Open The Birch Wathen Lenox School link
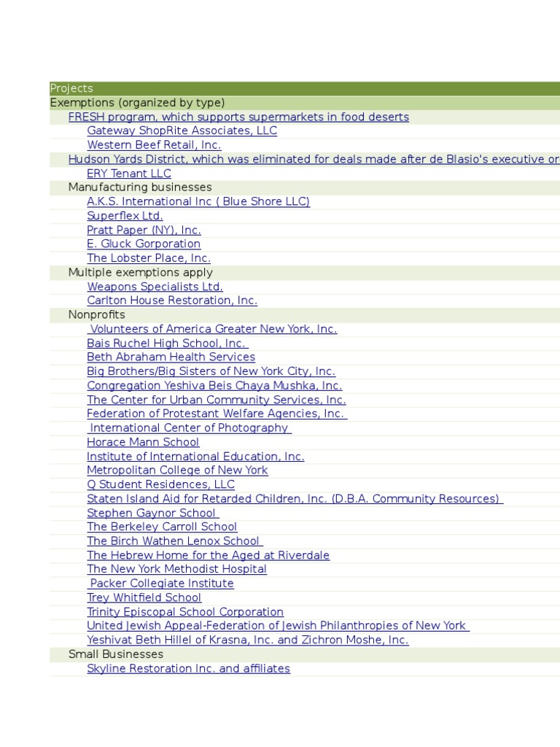This screenshot has width=560, height=747. 175,542
